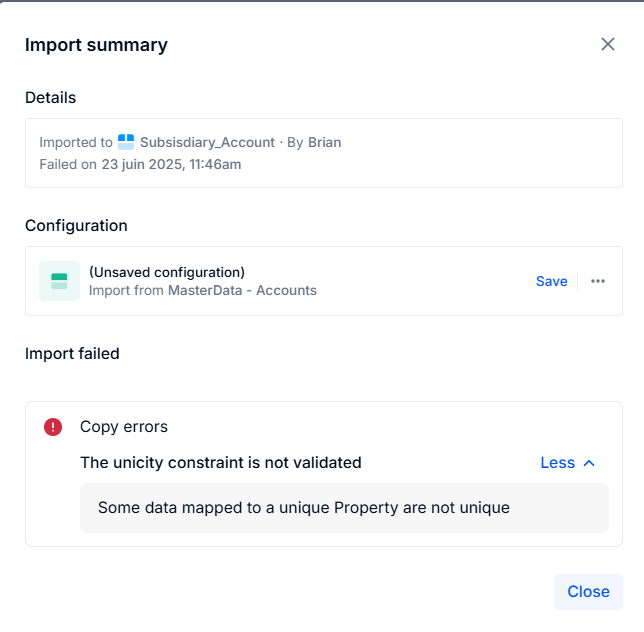The width and height of the screenshot is (644, 632).
Task: Click the upward chevron beside Less
Action: (x=589, y=463)
